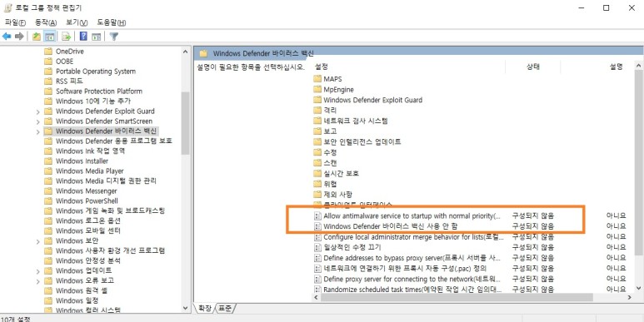Viewport: 644px width, 322px height.
Task: Click the Back arrow toolbar icon
Action: pos(7,37)
